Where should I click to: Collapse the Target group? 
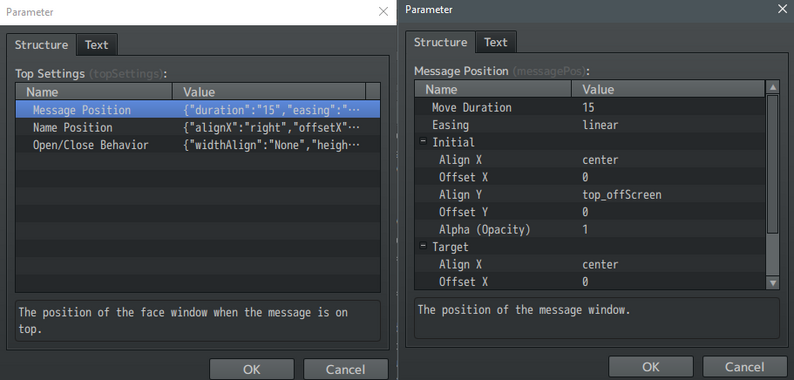tap(423, 247)
